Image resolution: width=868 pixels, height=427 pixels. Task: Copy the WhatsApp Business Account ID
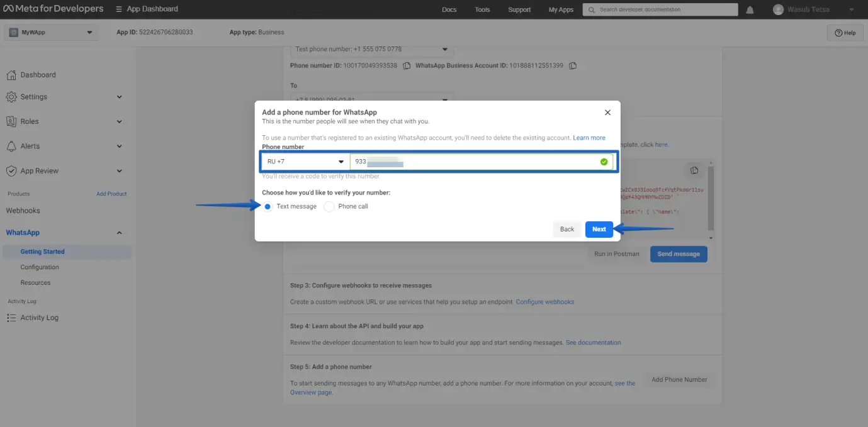[573, 65]
